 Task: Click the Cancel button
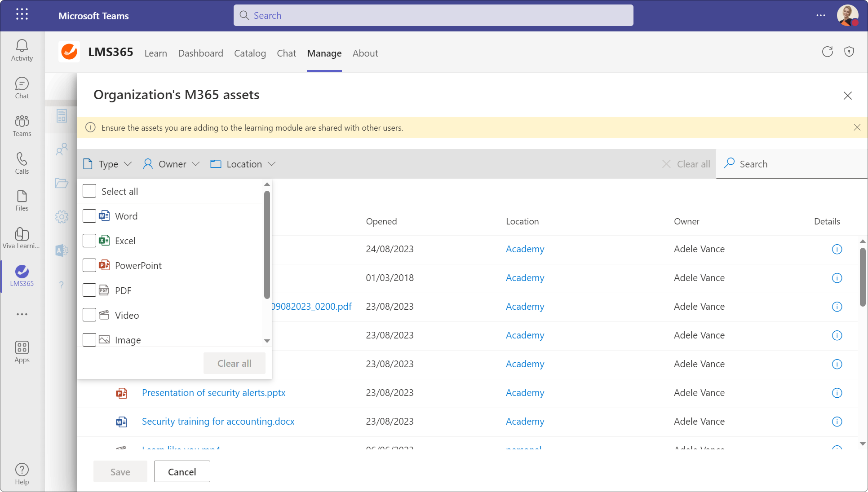pyautogui.click(x=182, y=472)
